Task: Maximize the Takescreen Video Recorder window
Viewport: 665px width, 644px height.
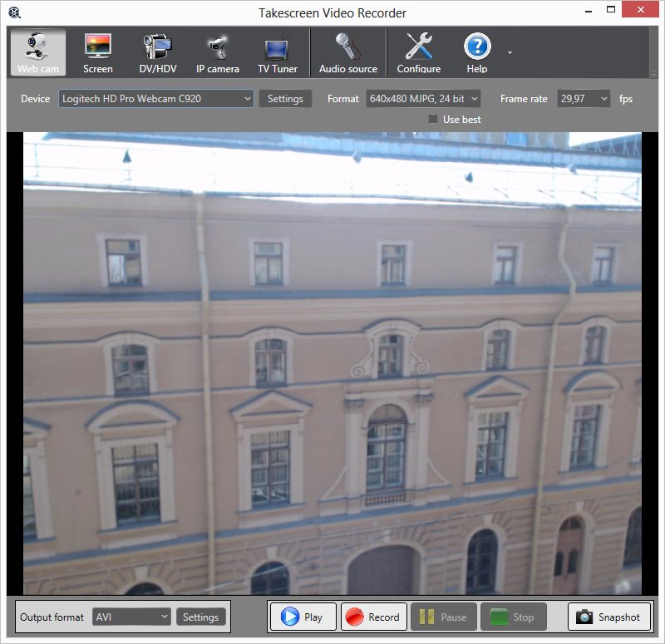Action: pos(611,10)
